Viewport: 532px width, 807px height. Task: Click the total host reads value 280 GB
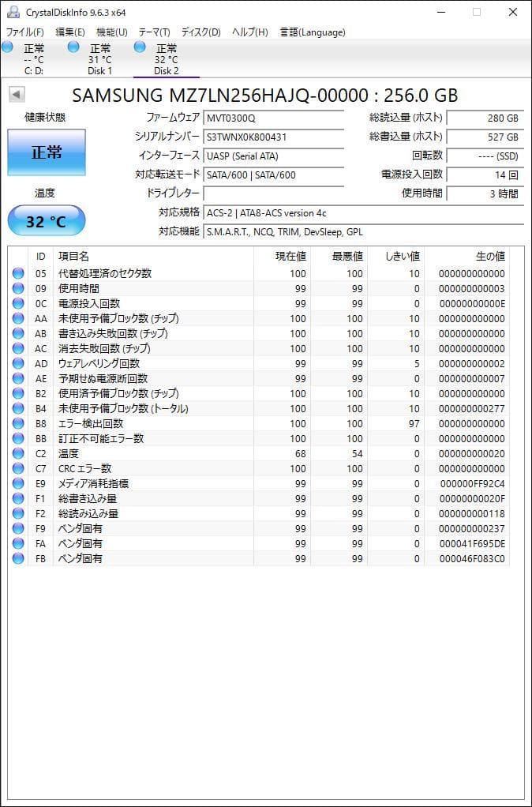[x=485, y=118]
